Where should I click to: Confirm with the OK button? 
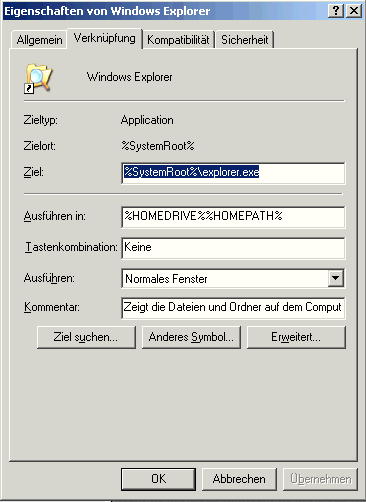pos(158,479)
